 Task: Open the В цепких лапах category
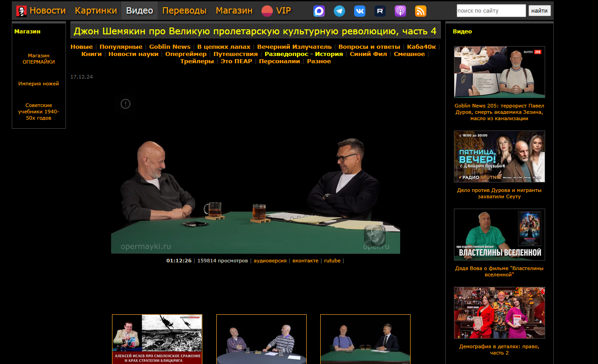tap(224, 47)
